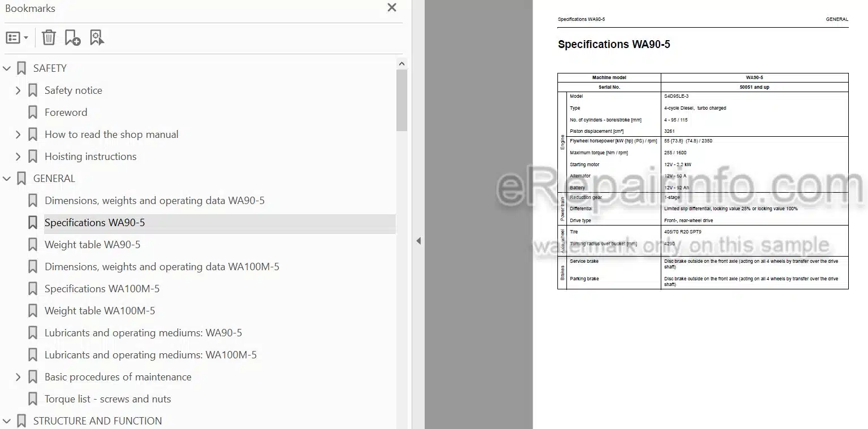This screenshot has width=868, height=429.
Task: Collapse the side panel with arrow
Action: (x=418, y=241)
